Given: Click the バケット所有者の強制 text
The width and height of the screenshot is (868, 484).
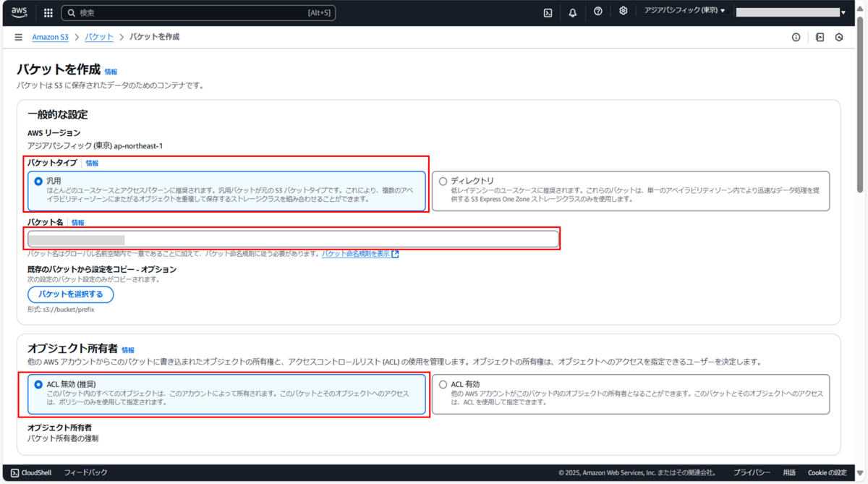Looking at the screenshot, I should 63,438.
